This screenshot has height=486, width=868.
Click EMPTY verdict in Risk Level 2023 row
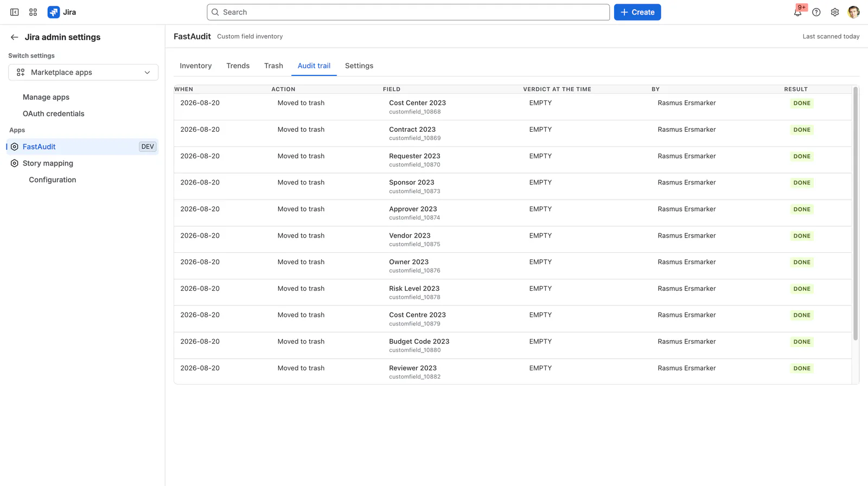pos(540,288)
